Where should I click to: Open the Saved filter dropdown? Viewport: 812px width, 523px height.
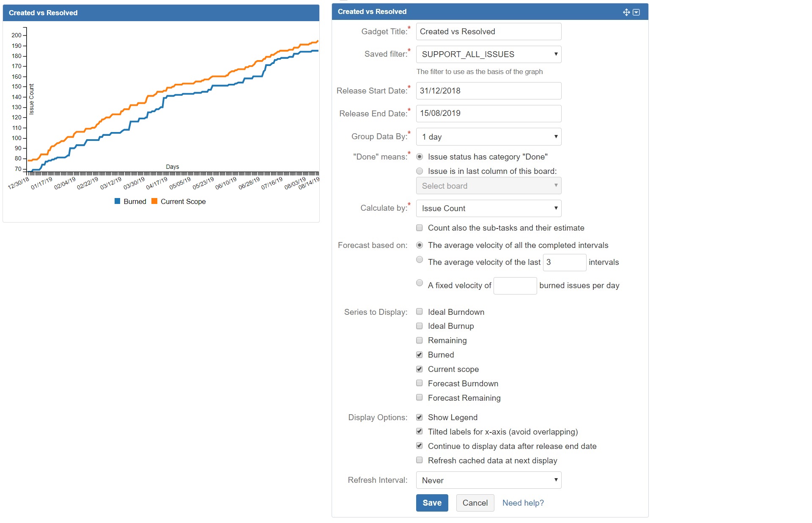488,54
